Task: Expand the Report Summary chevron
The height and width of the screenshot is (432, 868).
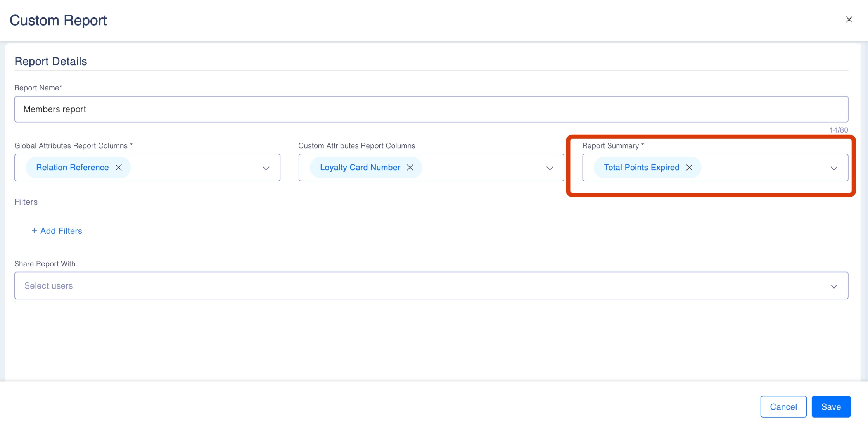Action: 834,168
